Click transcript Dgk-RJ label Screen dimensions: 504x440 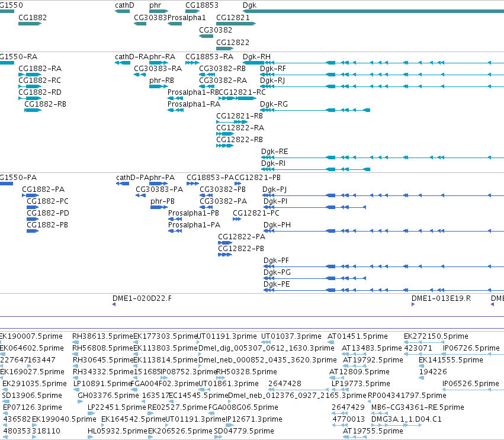pyautogui.click(x=272, y=81)
